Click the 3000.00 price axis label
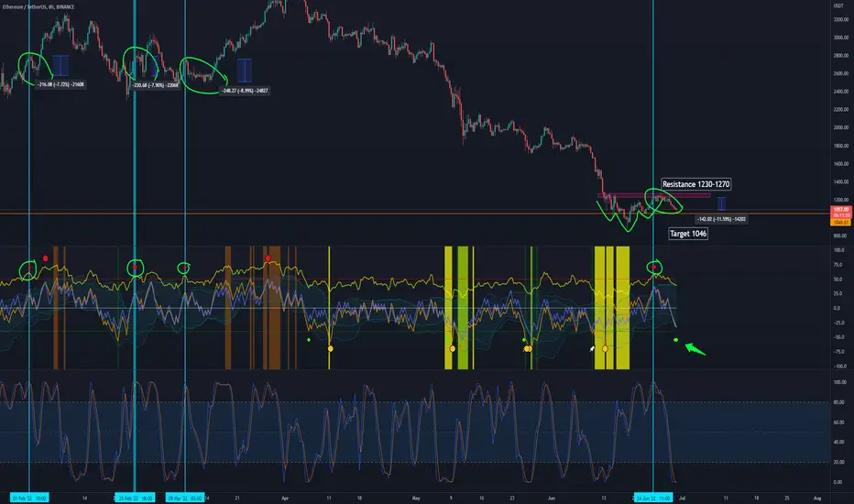This screenshot has height=504, width=854. (840, 38)
